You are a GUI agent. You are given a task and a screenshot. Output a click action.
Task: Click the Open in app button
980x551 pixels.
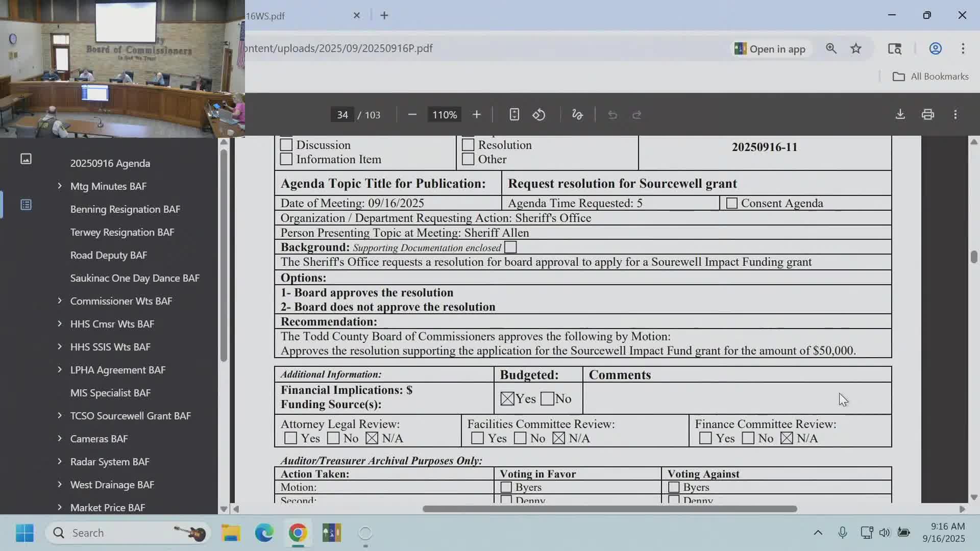770,48
